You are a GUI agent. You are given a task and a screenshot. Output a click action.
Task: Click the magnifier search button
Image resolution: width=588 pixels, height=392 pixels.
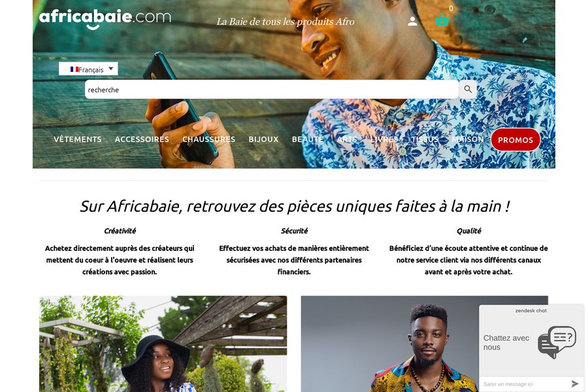468,90
